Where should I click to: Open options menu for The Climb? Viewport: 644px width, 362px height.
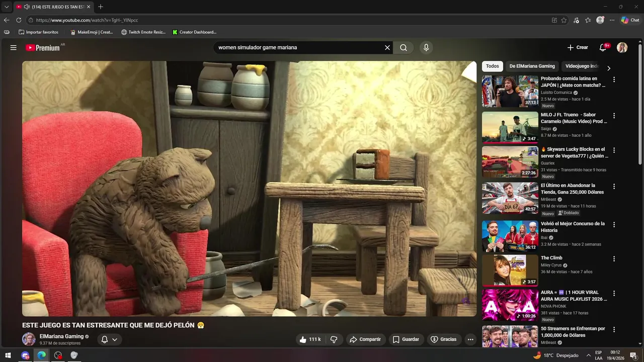[614, 259]
